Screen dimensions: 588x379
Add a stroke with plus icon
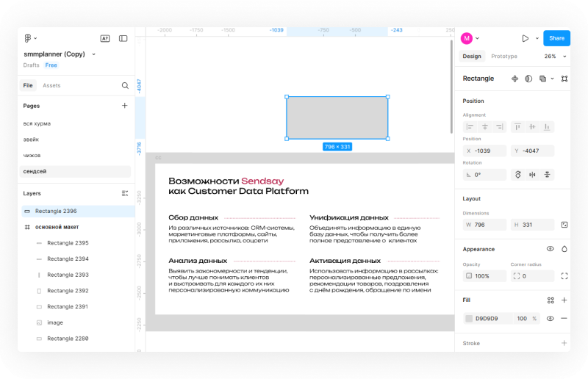click(564, 343)
